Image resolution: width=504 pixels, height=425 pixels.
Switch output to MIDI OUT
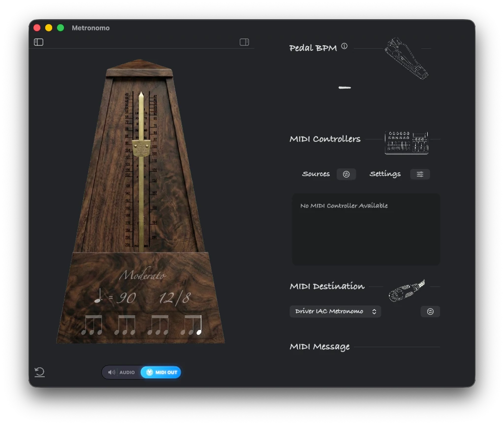click(161, 372)
